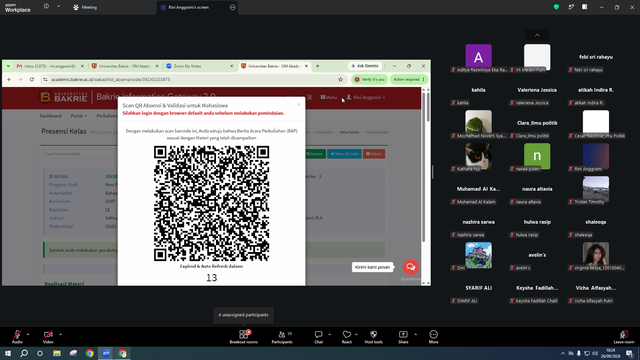The height and width of the screenshot is (360, 640).
Task: Expand share options arrow beside Share
Action: click(x=416, y=334)
